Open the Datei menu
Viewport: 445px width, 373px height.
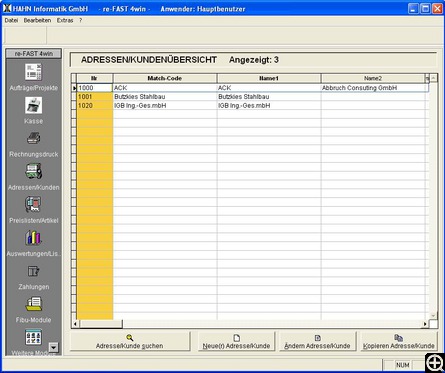[11, 20]
